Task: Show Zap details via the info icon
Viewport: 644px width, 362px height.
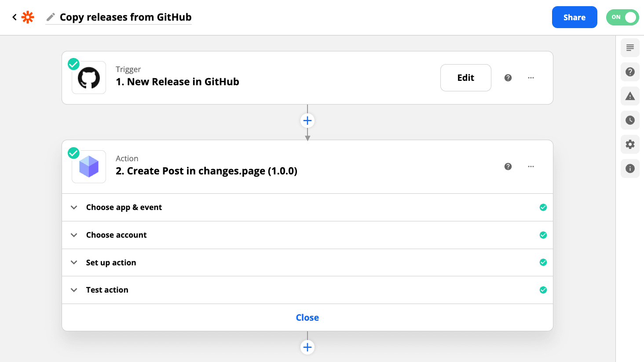Action: click(x=629, y=168)
